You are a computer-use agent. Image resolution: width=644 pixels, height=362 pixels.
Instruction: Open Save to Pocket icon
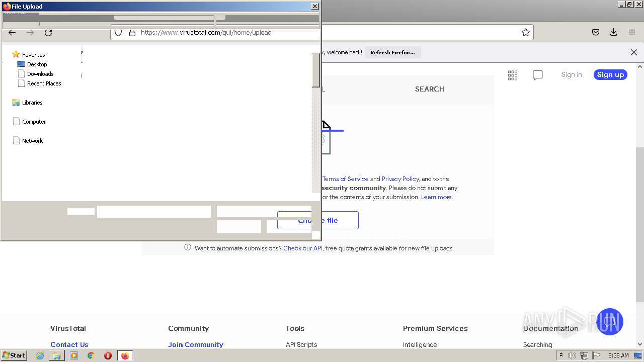[596, 32]
